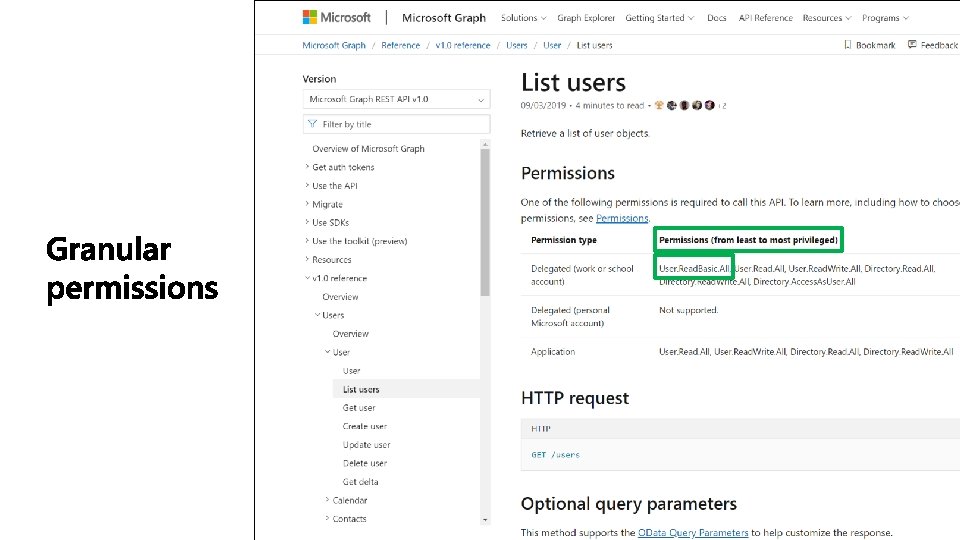Click the contributor avatars beside read time
Viewport: 960px width, 540px height.
pyautogui.click(x=683, y=105)
